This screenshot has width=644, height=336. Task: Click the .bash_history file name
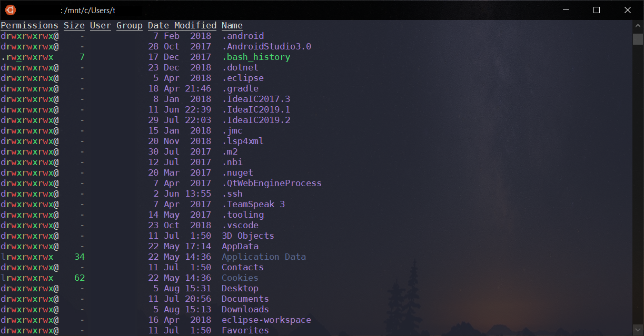[256, 57]
